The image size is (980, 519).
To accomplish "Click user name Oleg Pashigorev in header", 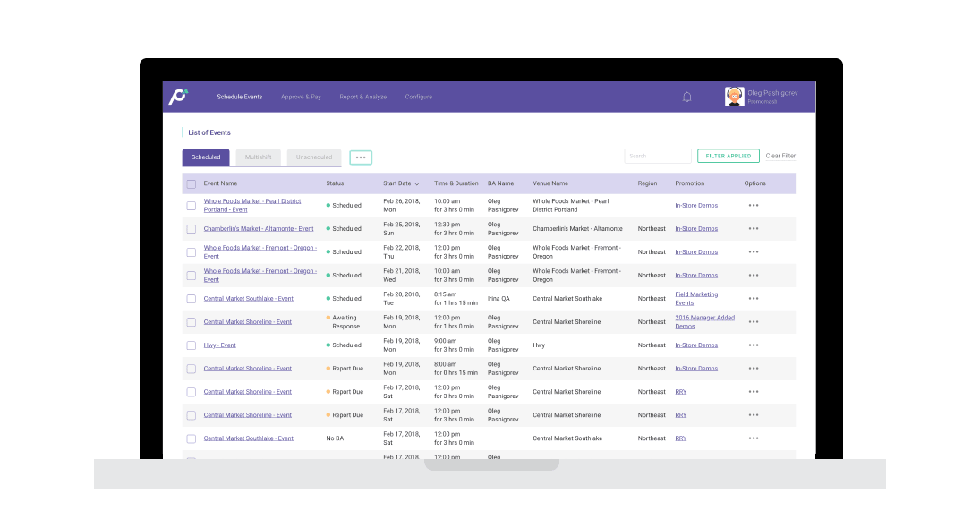I will pos(772,93).
